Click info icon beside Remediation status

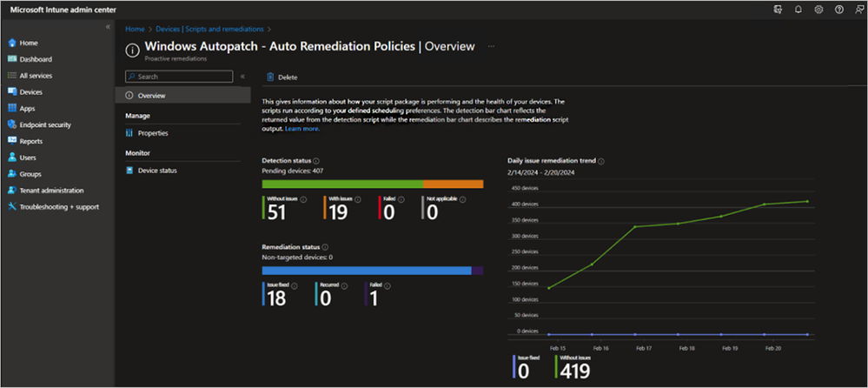tap(326, 247)
